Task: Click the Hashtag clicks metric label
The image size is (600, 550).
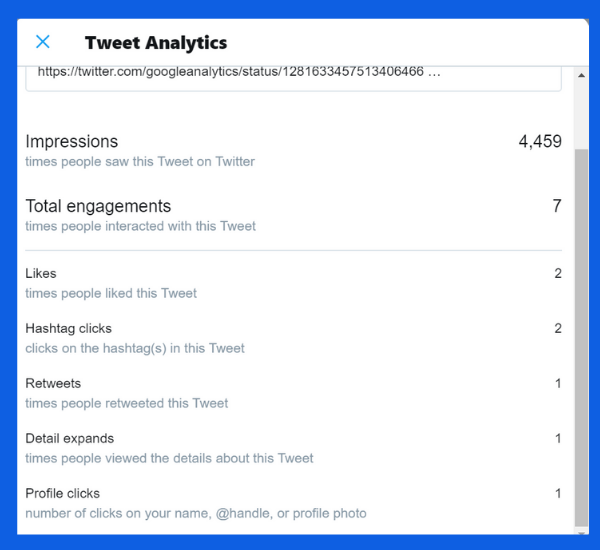Action: point(68,328)
